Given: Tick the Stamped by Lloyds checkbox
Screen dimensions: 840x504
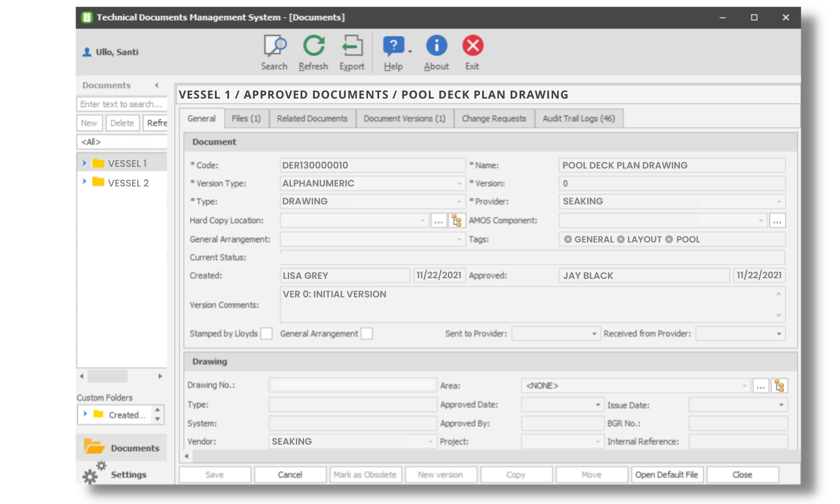Looking at the screenshot, I should click(266, 333).
